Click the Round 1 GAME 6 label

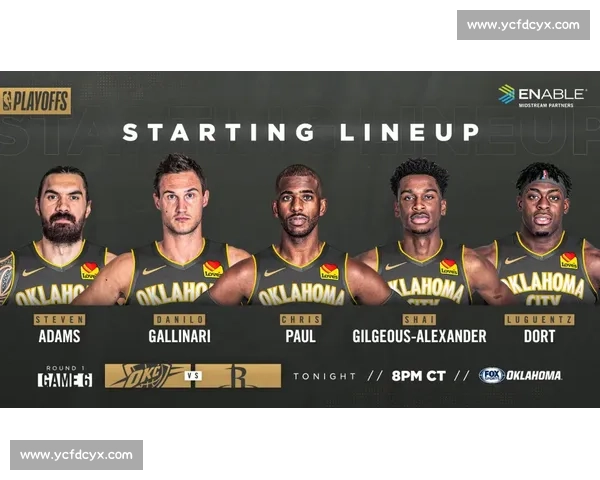coord(65,376)
